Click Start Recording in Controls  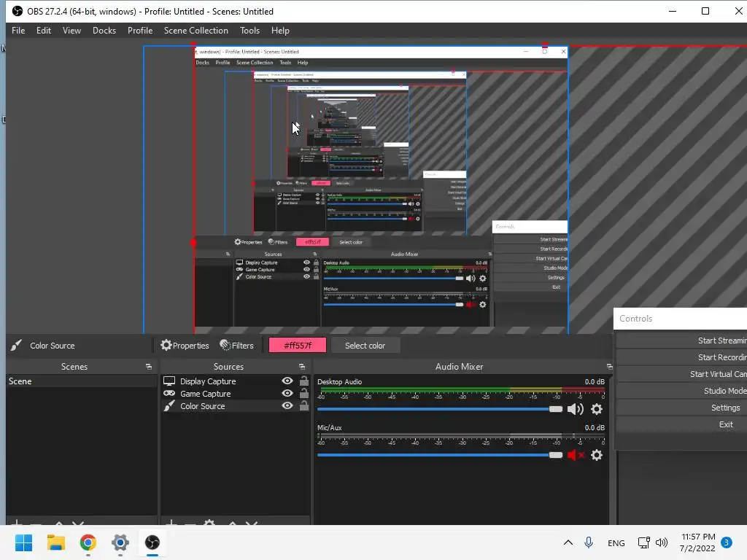click(682, 357)
